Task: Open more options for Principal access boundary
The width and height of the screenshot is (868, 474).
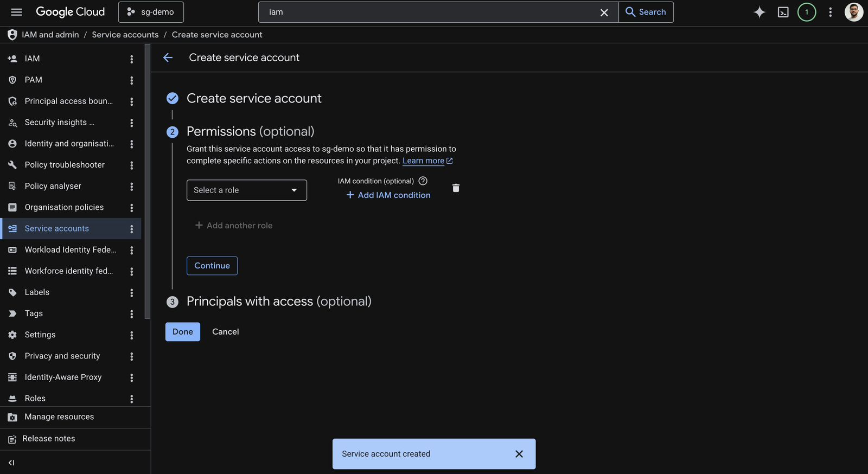Action: click(131, 101)
